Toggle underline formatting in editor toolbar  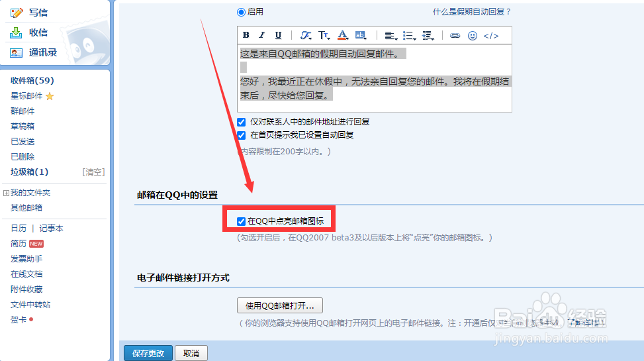278,35
